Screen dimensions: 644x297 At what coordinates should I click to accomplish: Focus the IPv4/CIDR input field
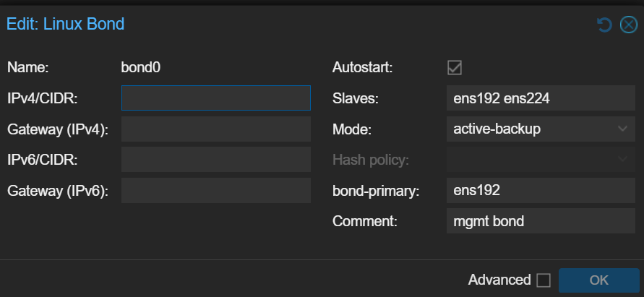tap(216, 98)
